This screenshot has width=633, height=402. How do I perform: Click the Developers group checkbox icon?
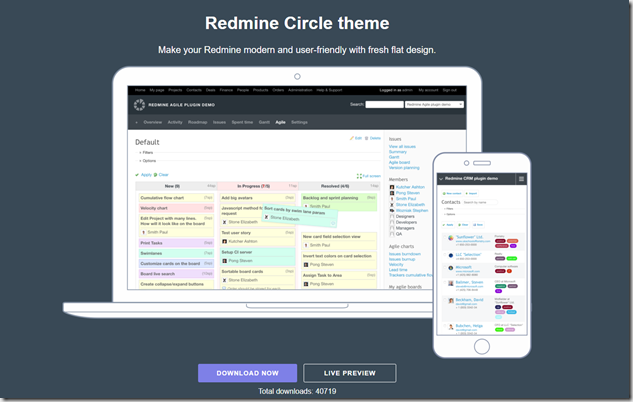[392, 222]
